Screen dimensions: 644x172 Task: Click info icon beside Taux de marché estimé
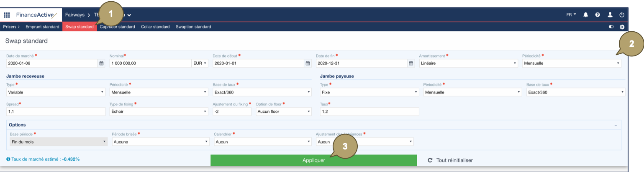[8, 159]
